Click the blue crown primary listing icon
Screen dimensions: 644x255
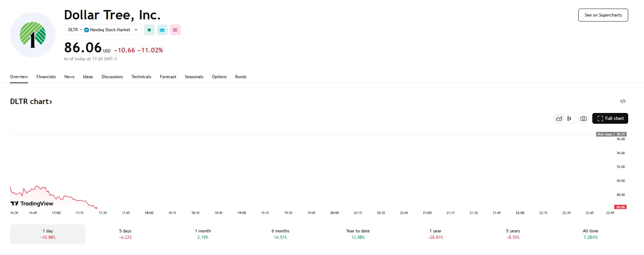click(162, 30)
